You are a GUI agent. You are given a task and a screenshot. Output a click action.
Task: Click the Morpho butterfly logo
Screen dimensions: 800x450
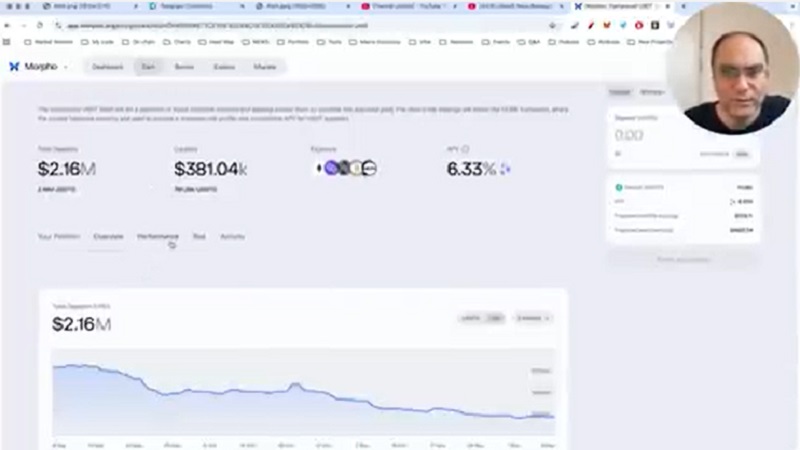pyautogui.click(x=14, y=66)
